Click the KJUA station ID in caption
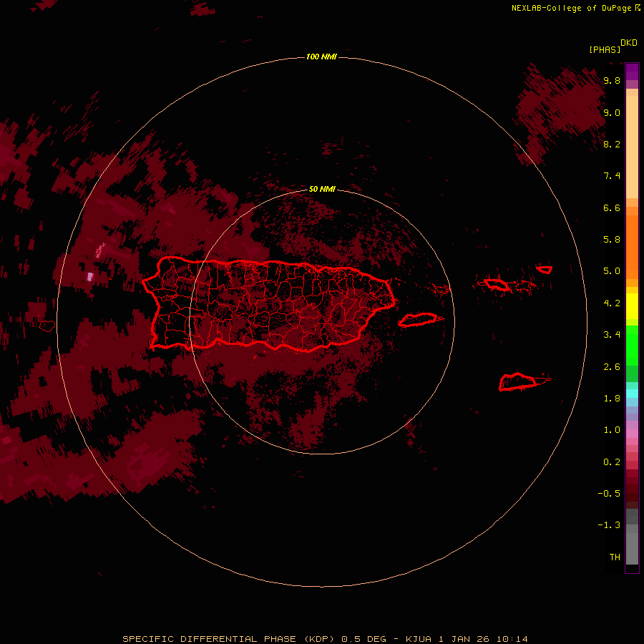 click(419, 639)
